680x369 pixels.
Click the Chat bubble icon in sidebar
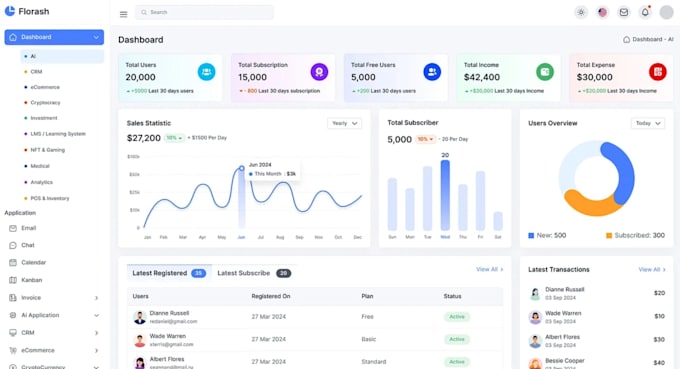pos(13,245)
